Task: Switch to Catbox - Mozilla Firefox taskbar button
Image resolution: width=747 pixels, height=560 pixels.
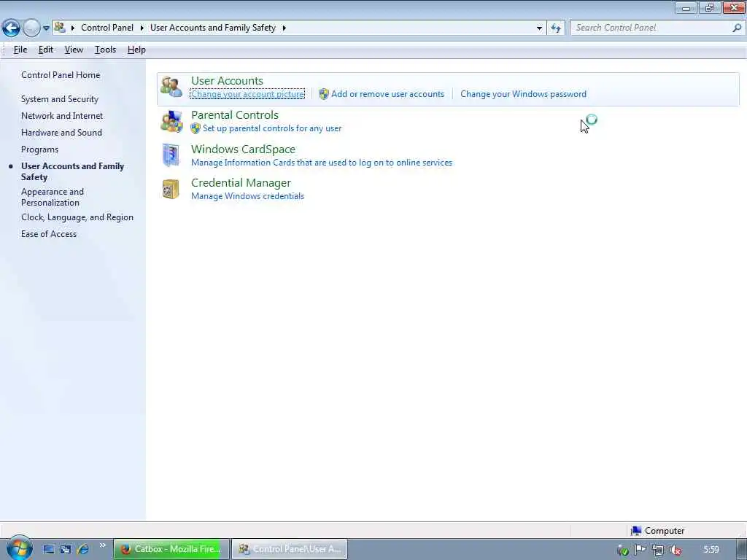Action: pos(171,549)
